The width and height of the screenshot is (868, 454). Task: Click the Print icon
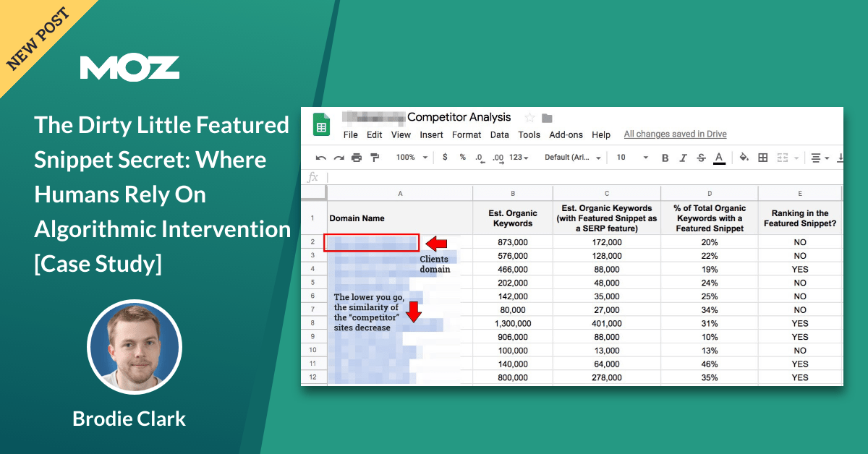click(x=357, y=158)
